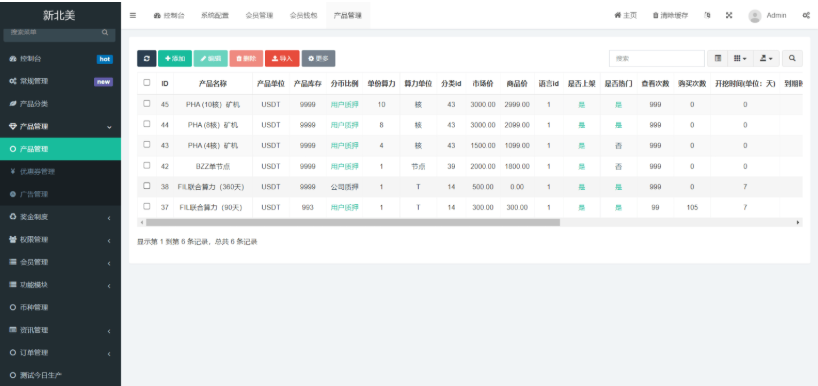Select the 产品管理 top tab
Image resolution: width=818 pixels, height=386 pixels.
348,16
